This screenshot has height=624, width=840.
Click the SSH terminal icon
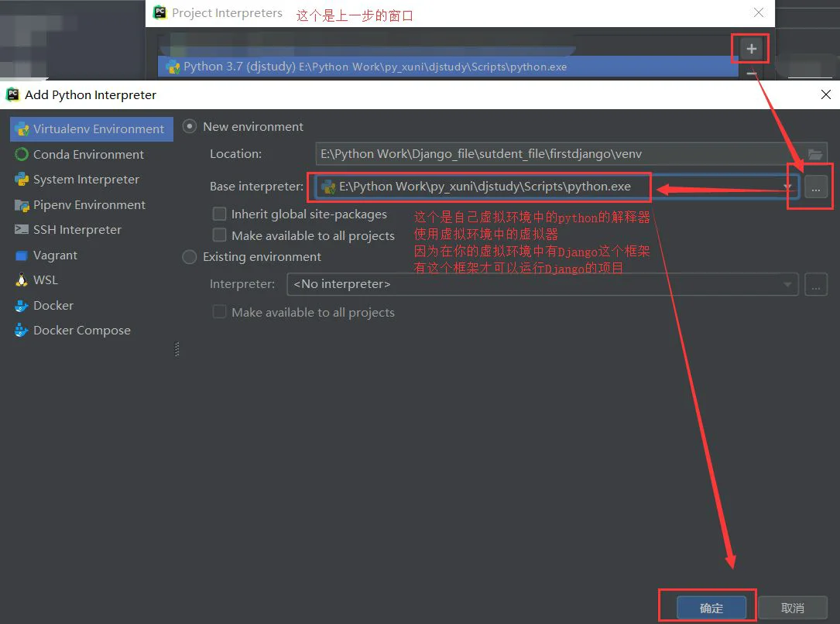pyautogui.click(x=22, y=229)
